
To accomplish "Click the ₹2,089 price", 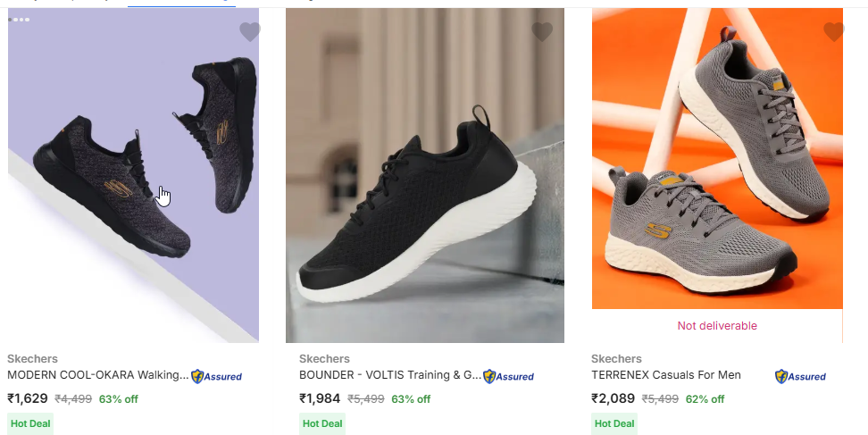I will [612, 398].
